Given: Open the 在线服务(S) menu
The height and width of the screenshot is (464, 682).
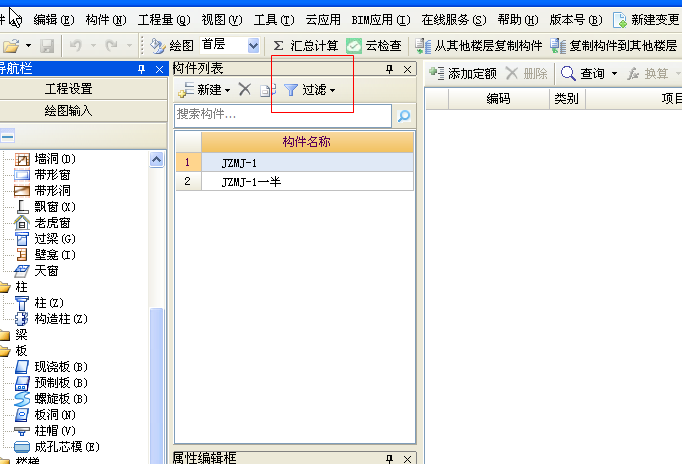Looking at the screenshot, I should pos(453,20).
